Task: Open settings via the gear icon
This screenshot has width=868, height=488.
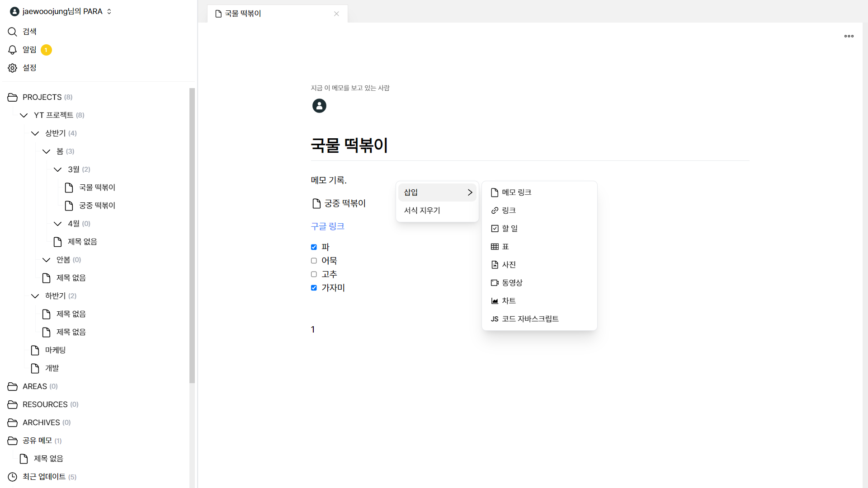Action: [x=12, y=68]
